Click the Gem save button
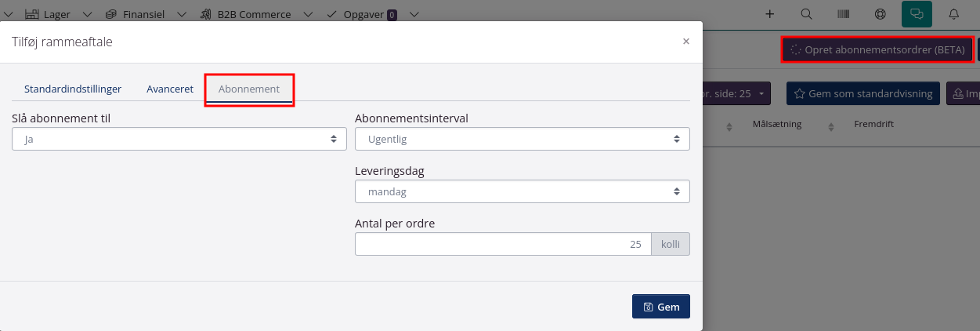Screen dimensions: 980x331 point(661,307)
